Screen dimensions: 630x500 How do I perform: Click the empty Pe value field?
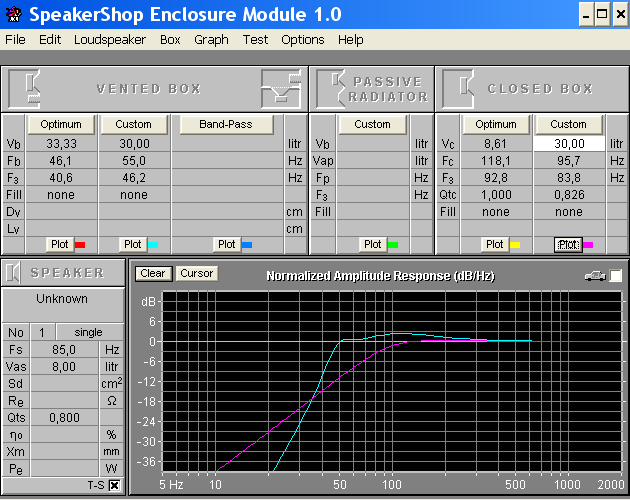point(64,469)
